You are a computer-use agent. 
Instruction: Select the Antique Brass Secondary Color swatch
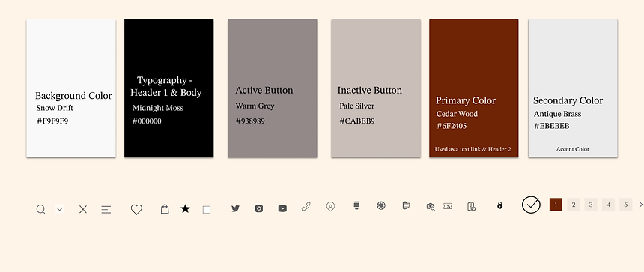tap(573, 88)
